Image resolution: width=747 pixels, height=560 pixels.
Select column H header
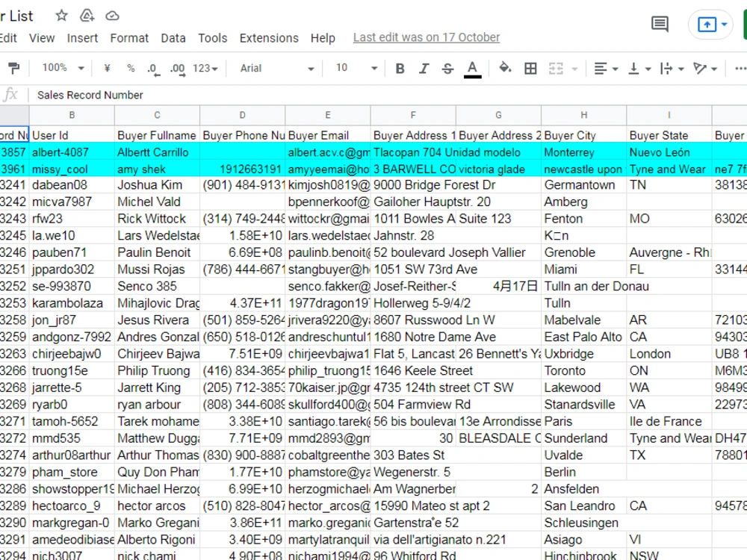point(584,115)
